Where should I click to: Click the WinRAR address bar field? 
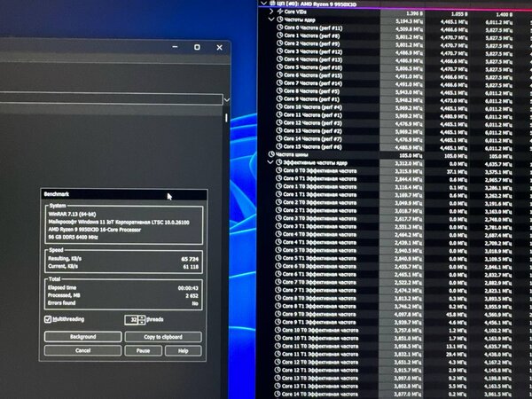pos(112,98)
